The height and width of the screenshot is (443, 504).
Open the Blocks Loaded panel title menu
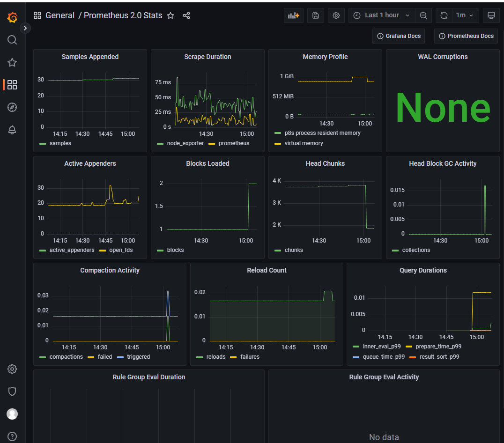tap(208, 163)
